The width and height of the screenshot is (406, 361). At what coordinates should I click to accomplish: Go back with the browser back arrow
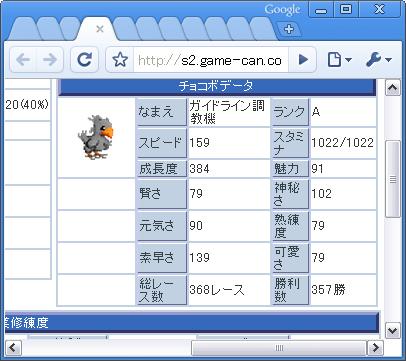pos(23,60)
